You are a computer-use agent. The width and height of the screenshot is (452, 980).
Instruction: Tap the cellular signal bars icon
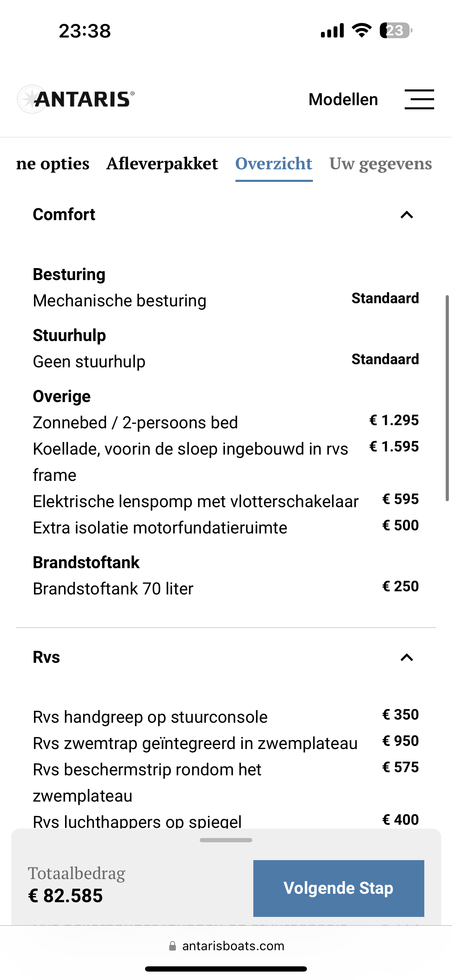tap(332, 30)
